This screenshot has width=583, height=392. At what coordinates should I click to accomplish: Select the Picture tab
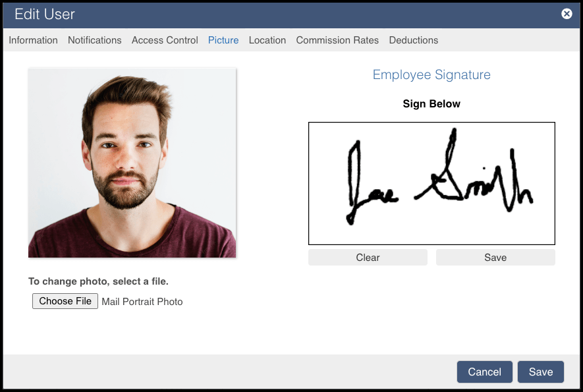223,40
